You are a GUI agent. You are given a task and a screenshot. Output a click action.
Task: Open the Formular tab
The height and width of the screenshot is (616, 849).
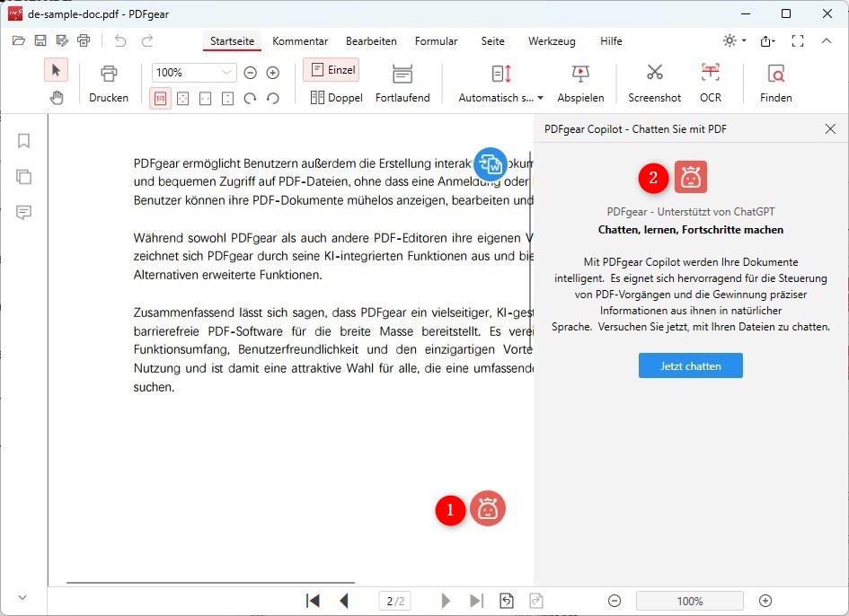pyautogui.click(x=437, y=41)
